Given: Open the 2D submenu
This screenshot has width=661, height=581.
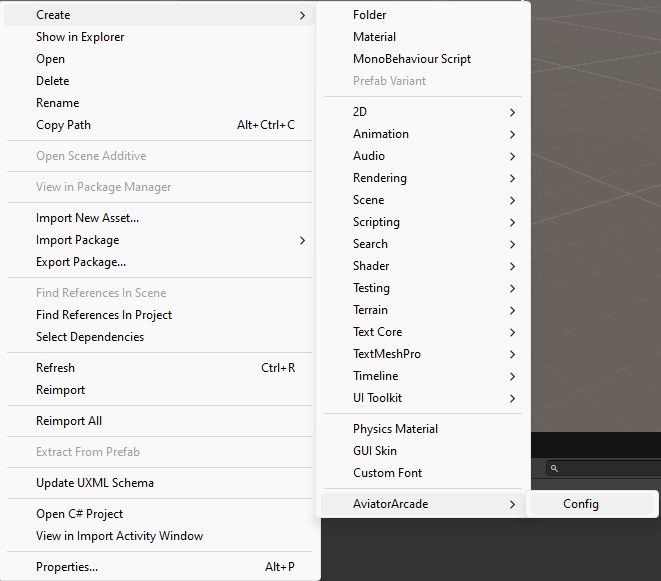Looking at the screenshot, I should (423, 112).
